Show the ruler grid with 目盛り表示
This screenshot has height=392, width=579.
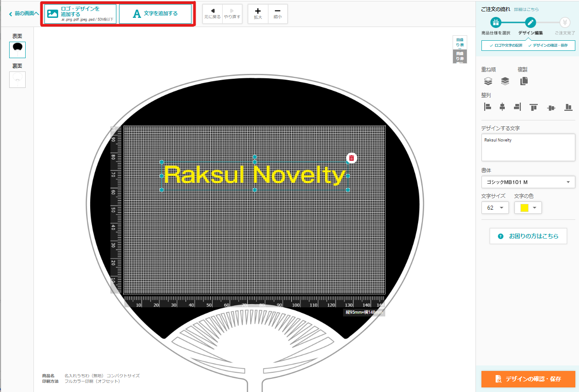click(459, 43)
